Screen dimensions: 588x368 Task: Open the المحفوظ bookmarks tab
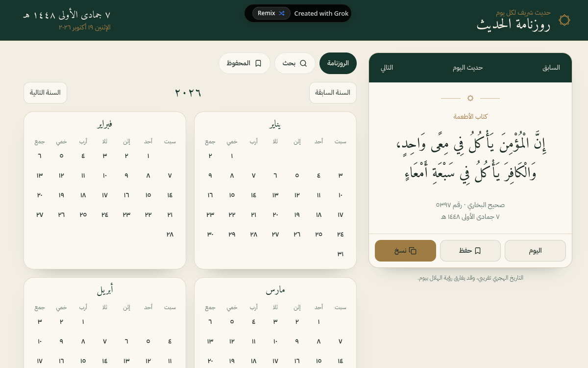click(245, 63)
